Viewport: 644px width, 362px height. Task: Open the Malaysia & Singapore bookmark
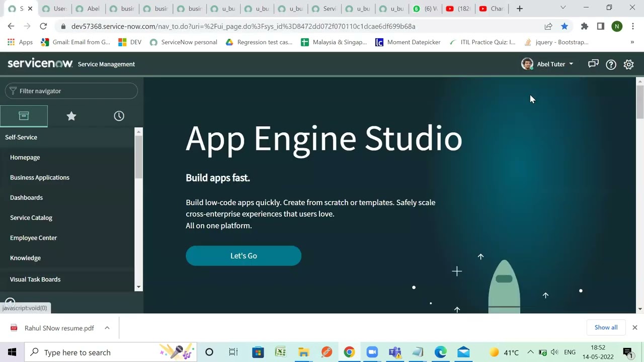334,42
